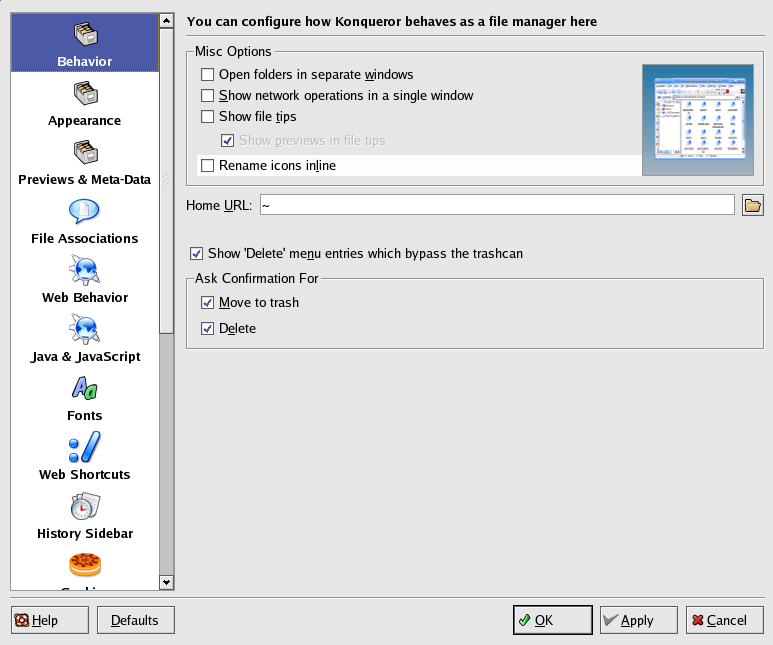
Task: Click the Defaults button
Action: [x=134, y=620]
